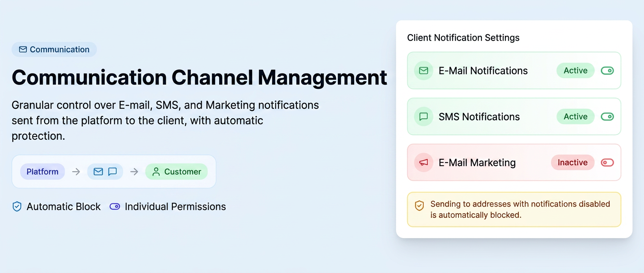Click the E-Mail Marketing megaphone icon

424,162
